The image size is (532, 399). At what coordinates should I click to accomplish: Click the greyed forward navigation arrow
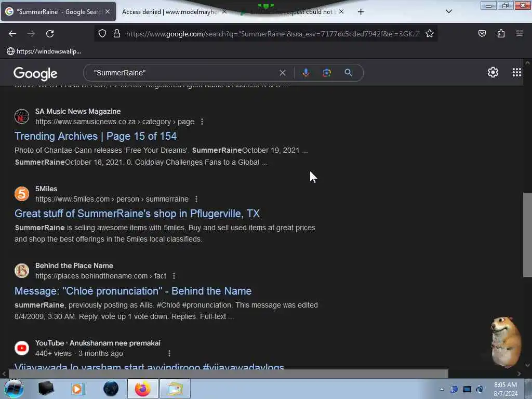(31, 34)
